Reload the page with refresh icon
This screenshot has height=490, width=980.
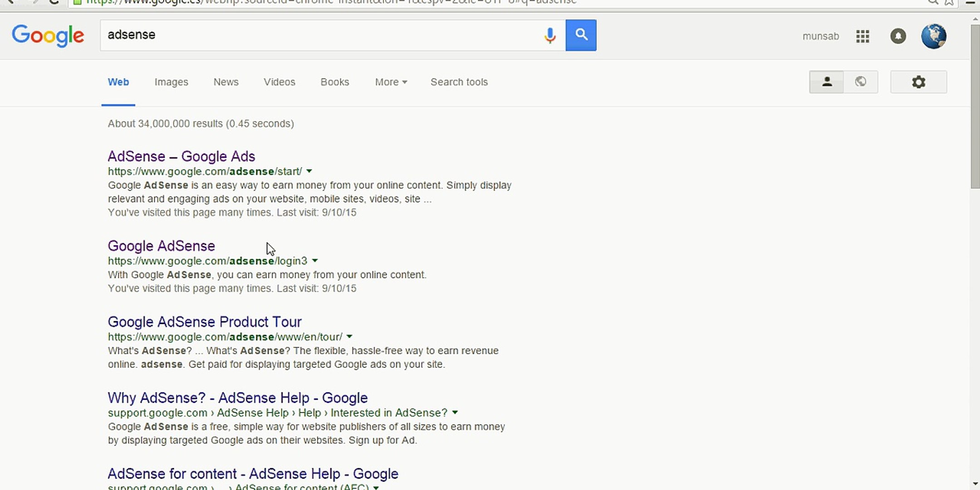point(54,2)
